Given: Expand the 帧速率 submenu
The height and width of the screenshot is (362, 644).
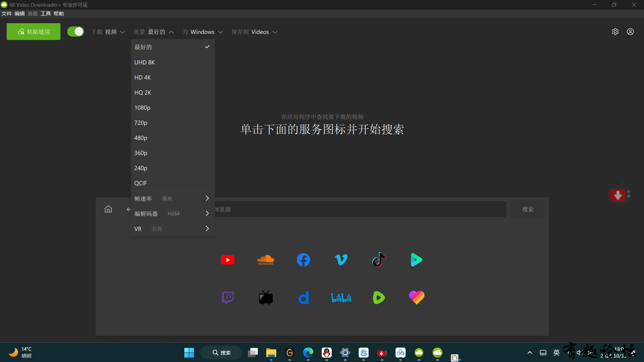Looking at the screenshot, I should (173, 198).
